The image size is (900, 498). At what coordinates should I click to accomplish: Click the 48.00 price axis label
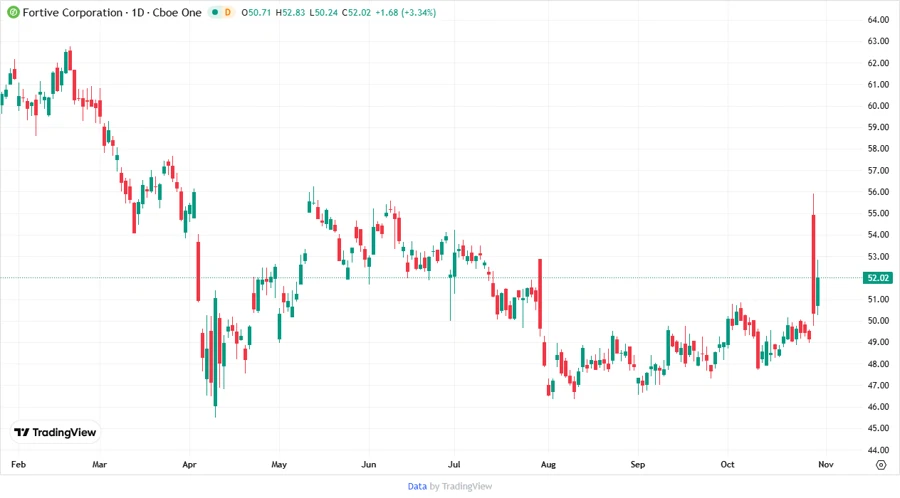pos(878,364)
